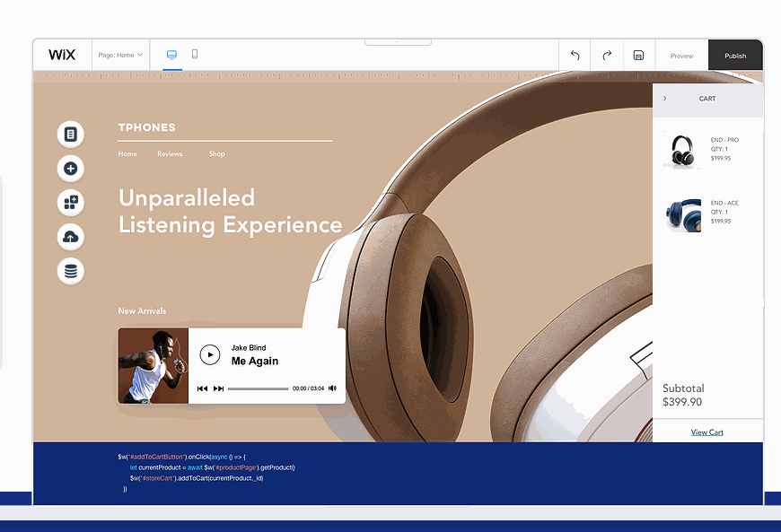
Task: Open the Add Apps sidebar button
Action: [x=71, y=203]
